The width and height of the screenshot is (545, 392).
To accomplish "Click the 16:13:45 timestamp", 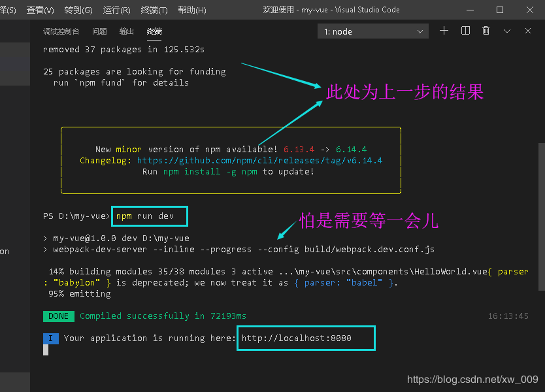I will 508,316.
